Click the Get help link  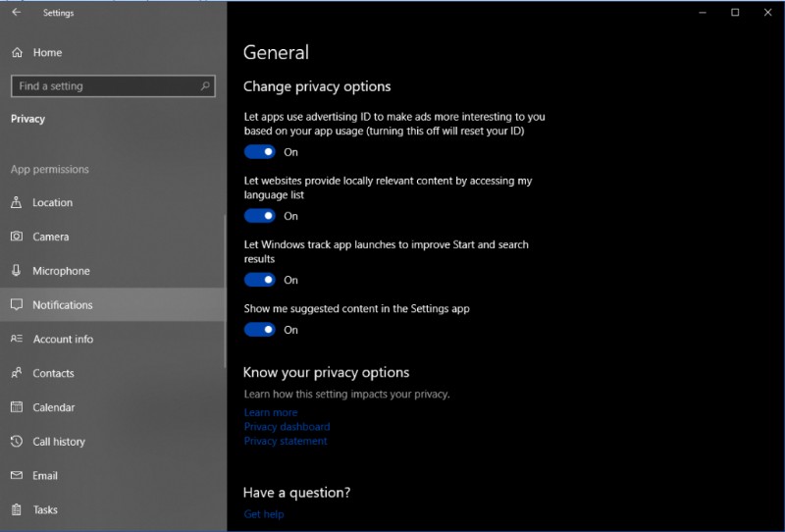263,514
